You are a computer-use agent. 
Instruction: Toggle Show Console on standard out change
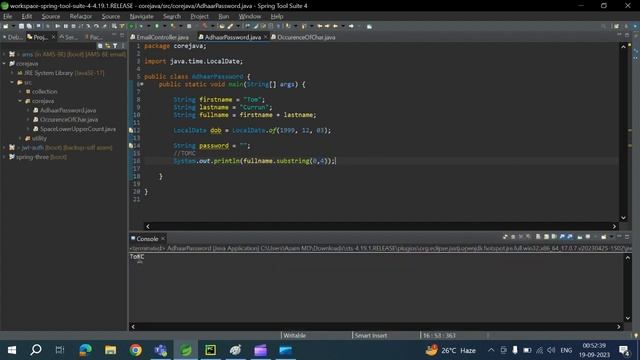562,237
